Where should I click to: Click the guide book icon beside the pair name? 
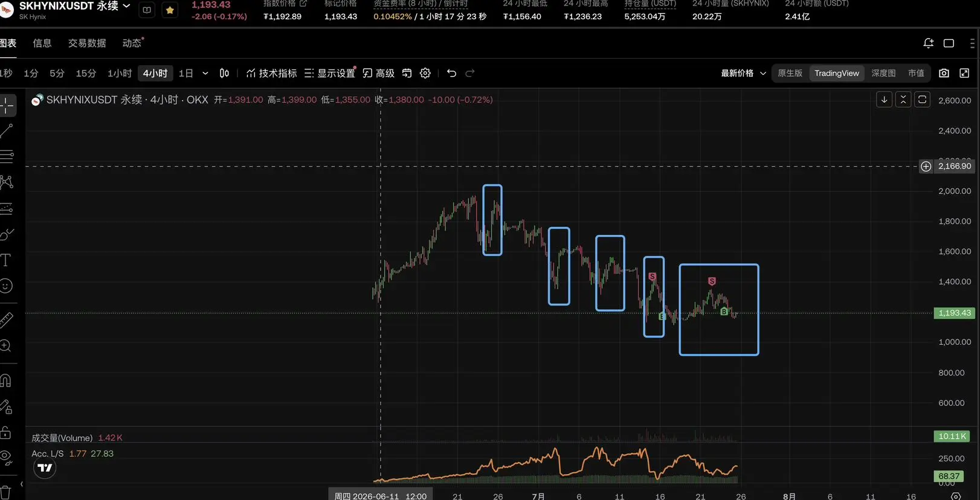coord(147,10)
